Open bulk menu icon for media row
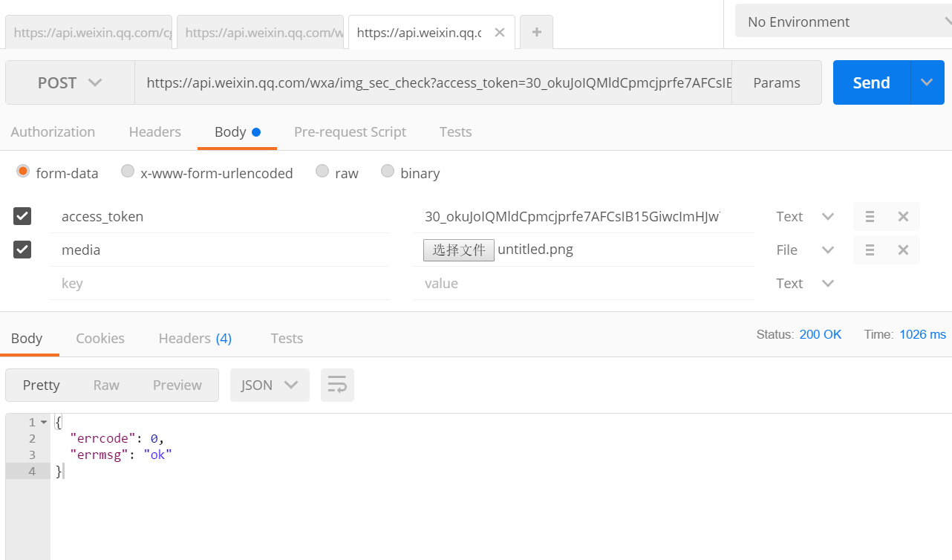The image size is (952, 560). 870,250
